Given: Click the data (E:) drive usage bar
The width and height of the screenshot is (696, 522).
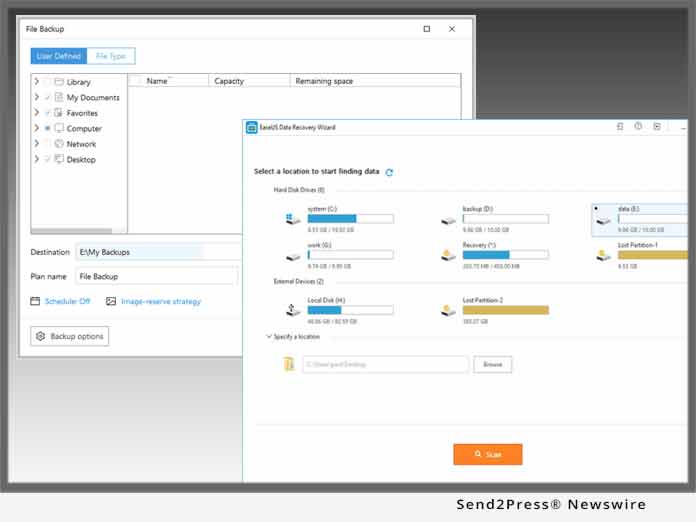Looking at the screenshot, I should (x=653, y=218).
